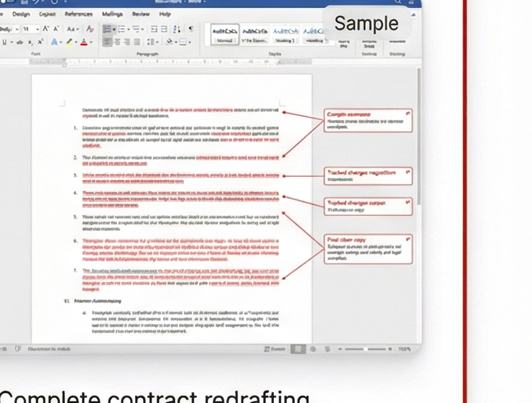Toggle Show/Hide paragraph marks
The image size is (532, 403).
point(191,29)
